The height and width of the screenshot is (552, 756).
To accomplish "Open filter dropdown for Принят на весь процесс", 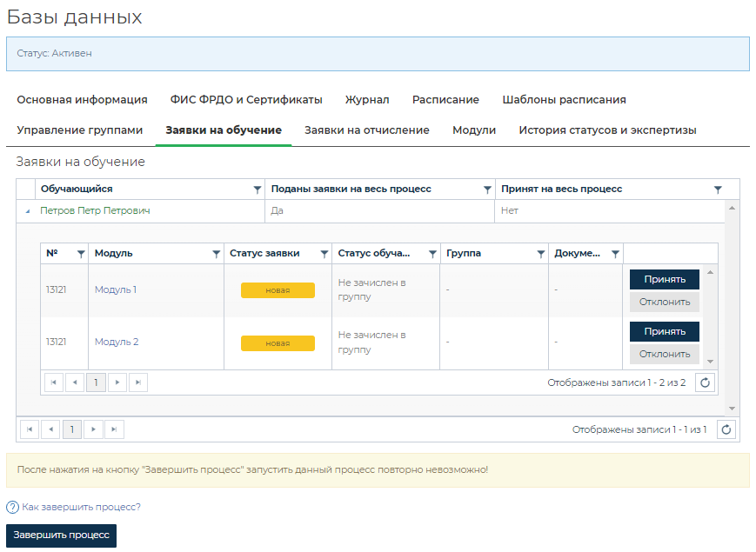I will tap(718, 190).
